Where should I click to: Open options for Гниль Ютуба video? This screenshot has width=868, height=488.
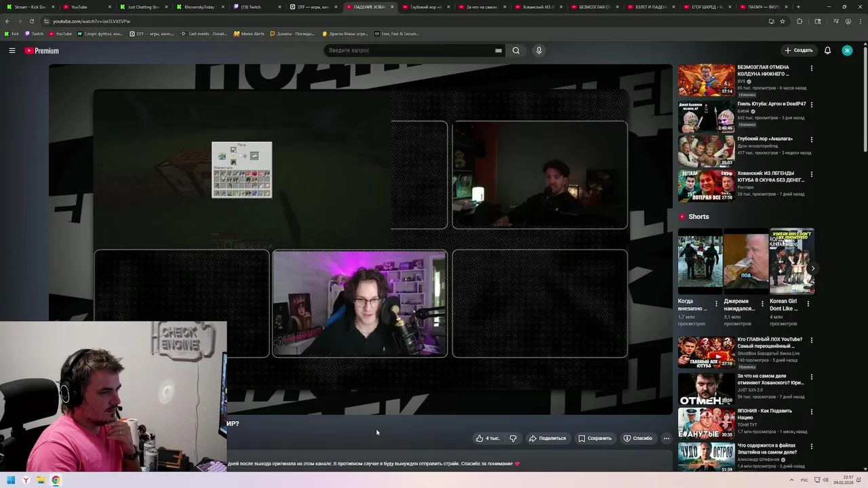[811, 104]
